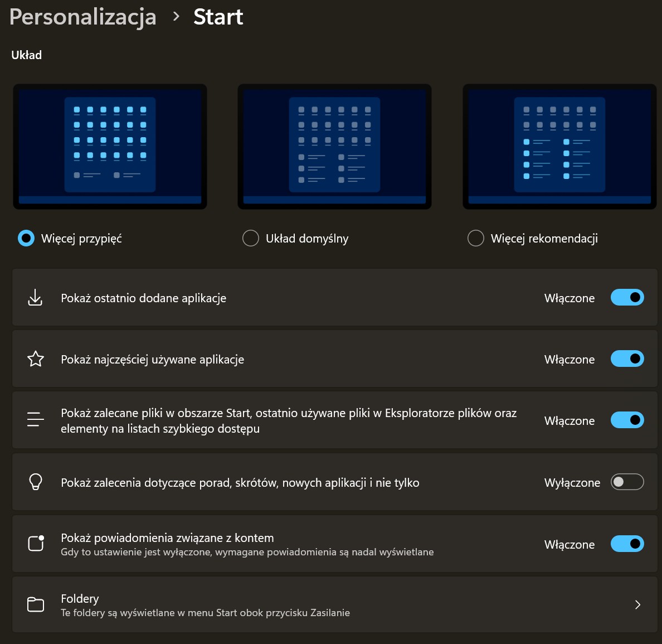The width and height of the screenshot is (662, 644).
Task: Click the list icon for recommended files
Action: click(x=36, y=419)
